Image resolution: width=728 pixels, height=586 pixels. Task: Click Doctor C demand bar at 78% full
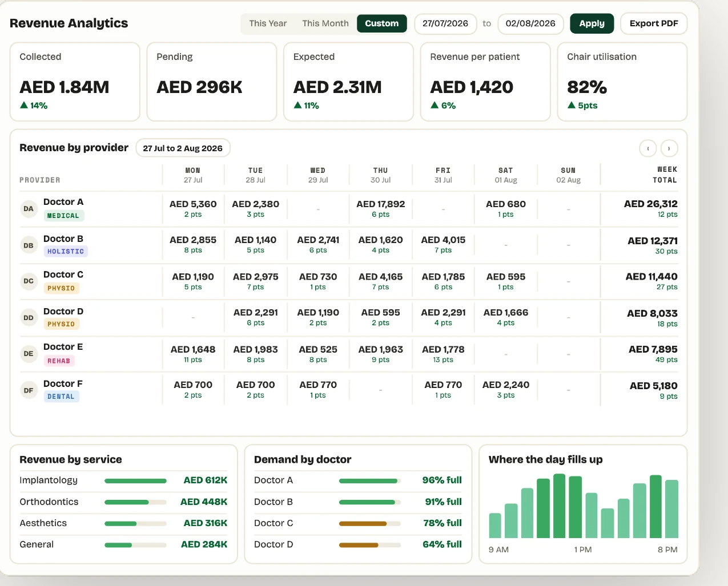370,524
